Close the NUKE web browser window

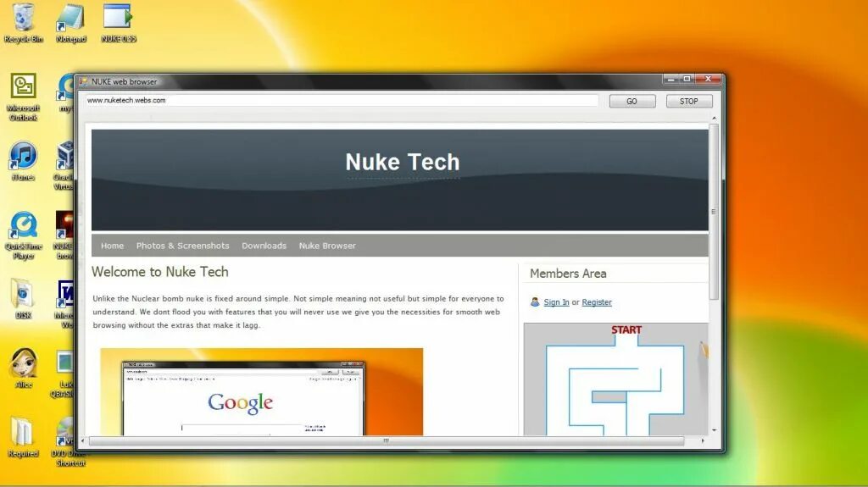[708, 79]
